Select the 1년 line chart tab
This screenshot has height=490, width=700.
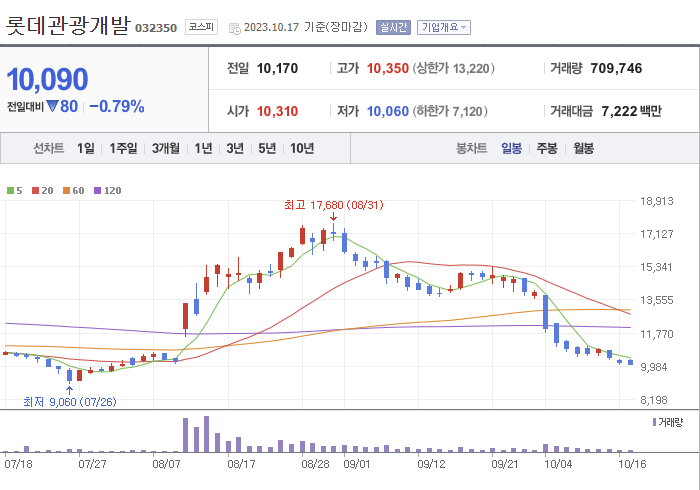[x=203, y=148]
